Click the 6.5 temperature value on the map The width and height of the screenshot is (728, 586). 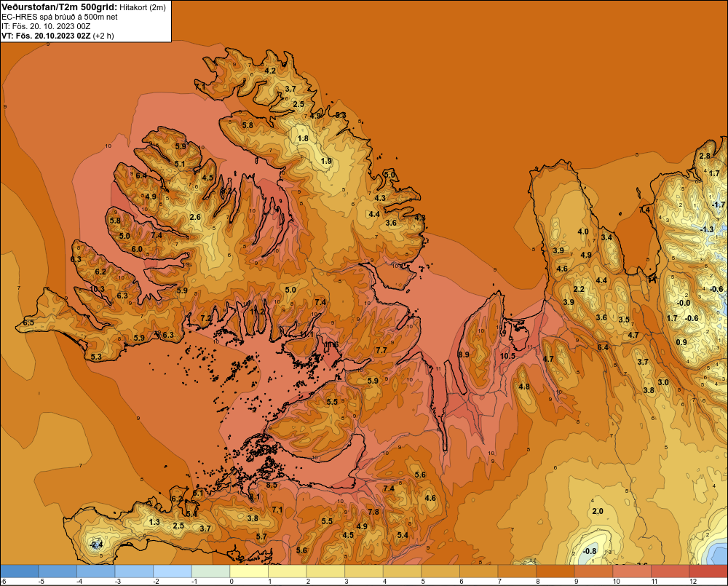click(x=28, y=322)
